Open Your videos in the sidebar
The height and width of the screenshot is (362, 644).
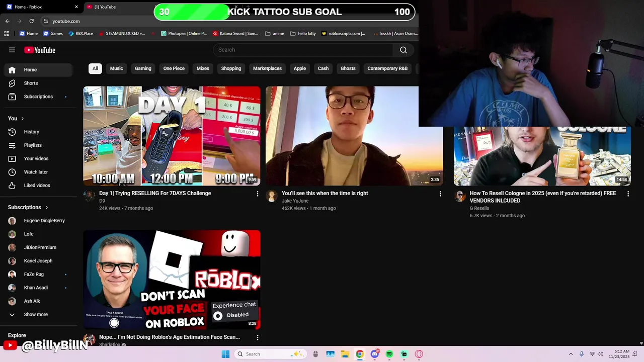pyautogui.click(x=38, y=158)
